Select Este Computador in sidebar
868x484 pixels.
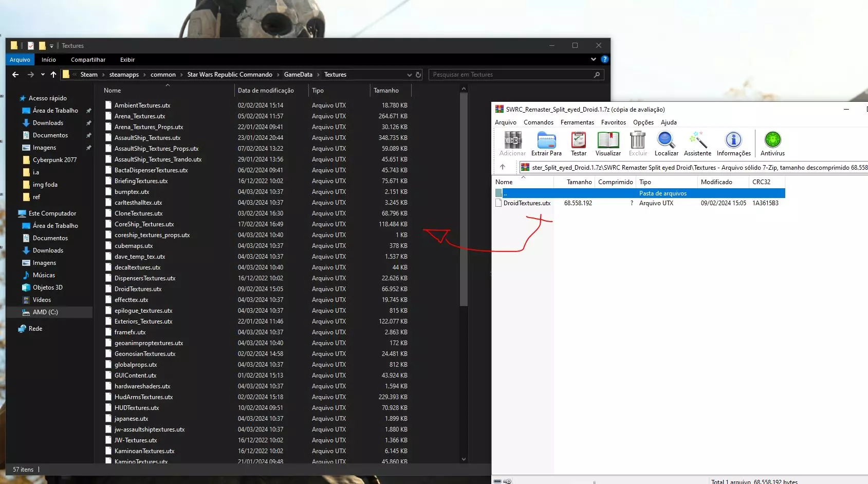pyautogui.click(x=52, y=213)
